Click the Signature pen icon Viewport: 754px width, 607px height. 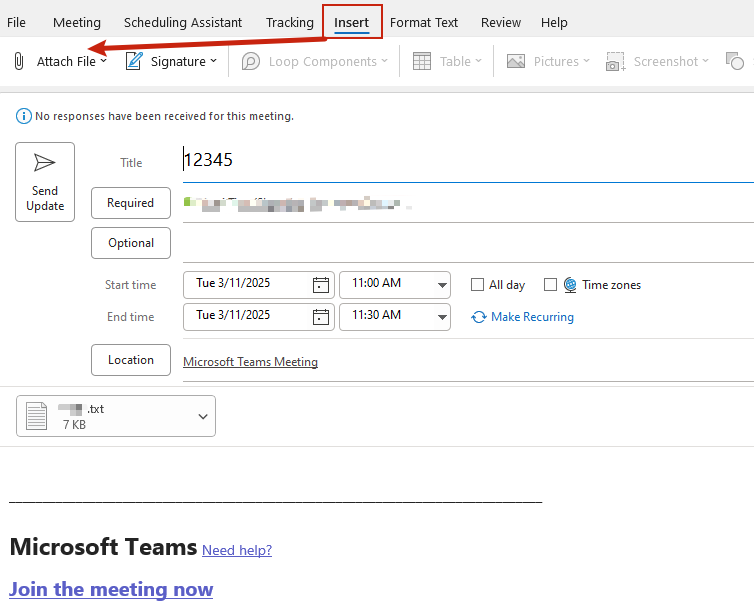(134, 61)
